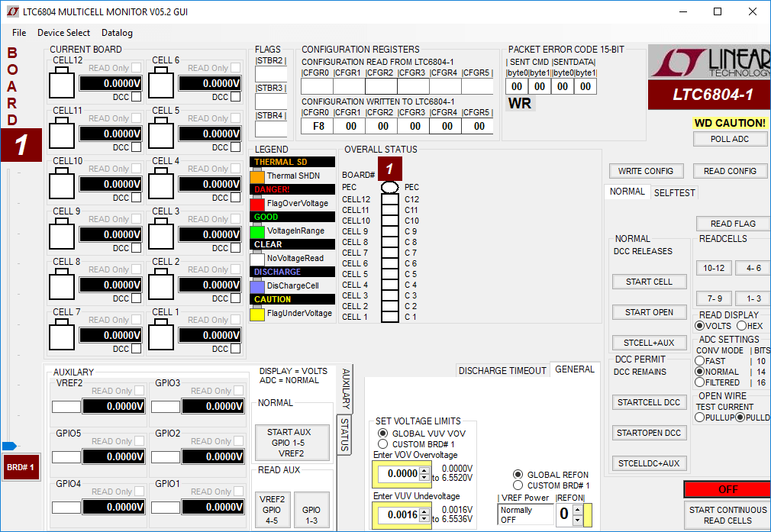
Task: Click the CELL 1 battery icon
Action: coord(161,335)
